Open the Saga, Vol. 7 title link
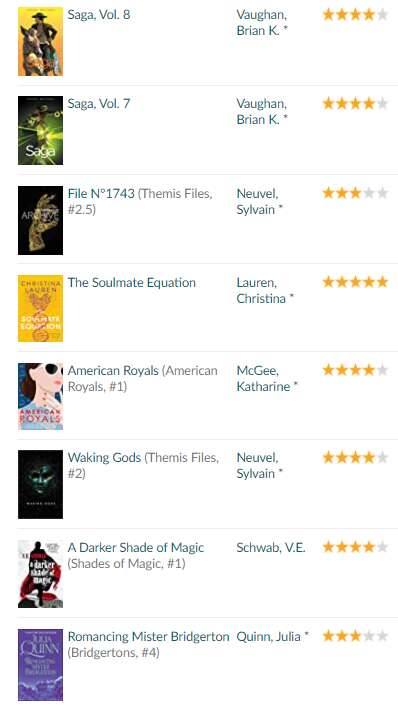Screen dimensions: 398x708 (98, 103)
